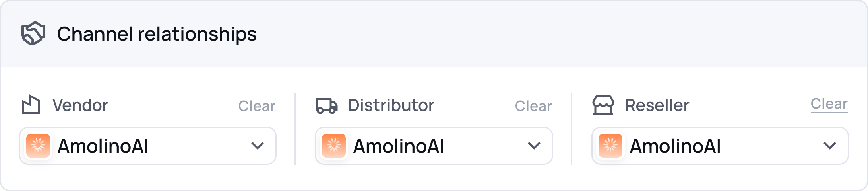Viewport: 868px width, 191px height.
Task: Expand the Reseller dropdown chevron
Action: coord(829,146)
